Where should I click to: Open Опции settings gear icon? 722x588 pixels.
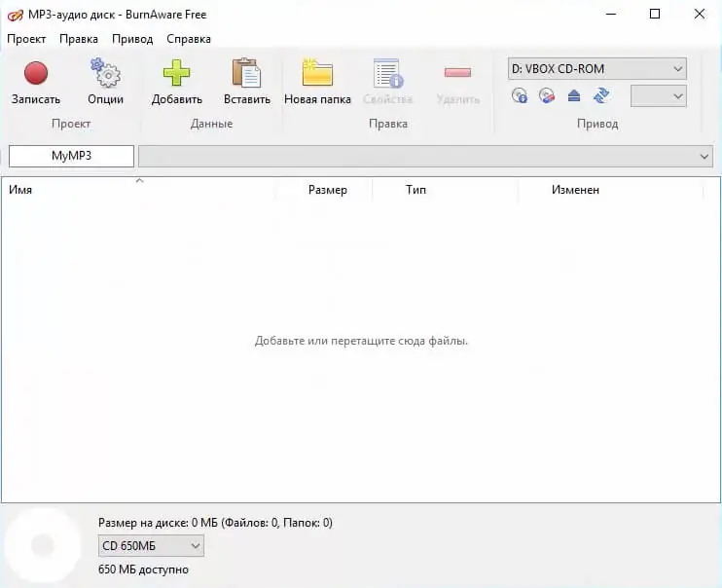(x=105, y=82)
